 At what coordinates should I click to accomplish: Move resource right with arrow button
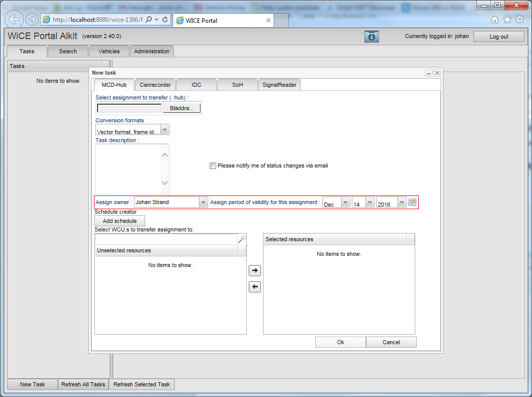255,271
